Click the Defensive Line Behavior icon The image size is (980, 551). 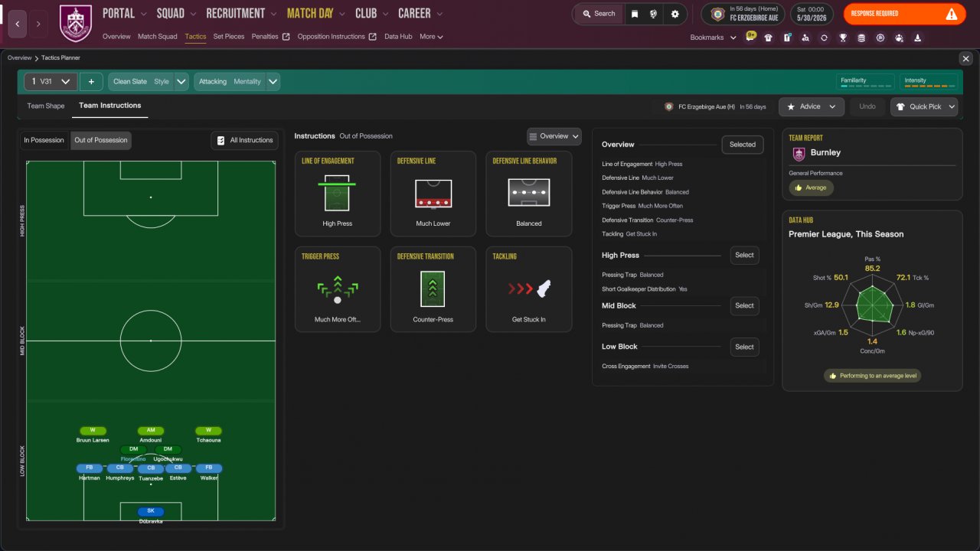pyautogui.click(x=529, y=192)
